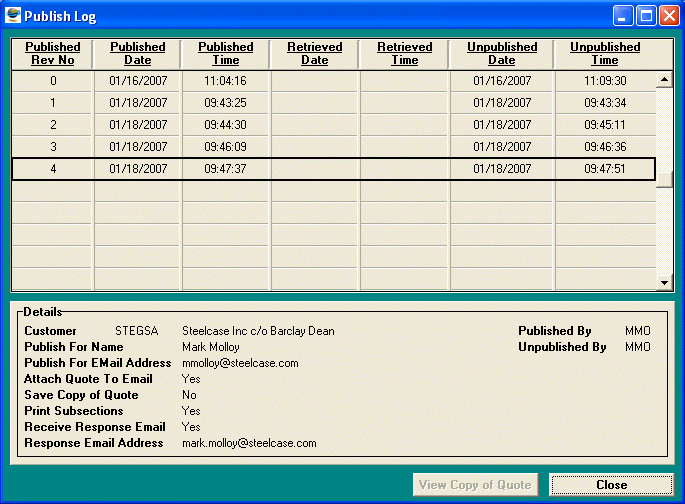This screenshot has height=504, width=685.
Task: Click the Retrieved Time column header
Action: [x=405, y=54]
